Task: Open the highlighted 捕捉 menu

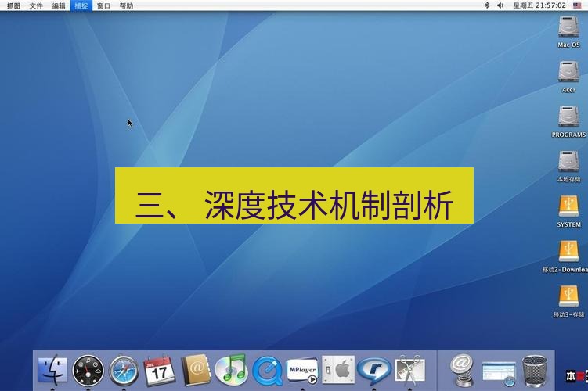Action: [81, 5]
